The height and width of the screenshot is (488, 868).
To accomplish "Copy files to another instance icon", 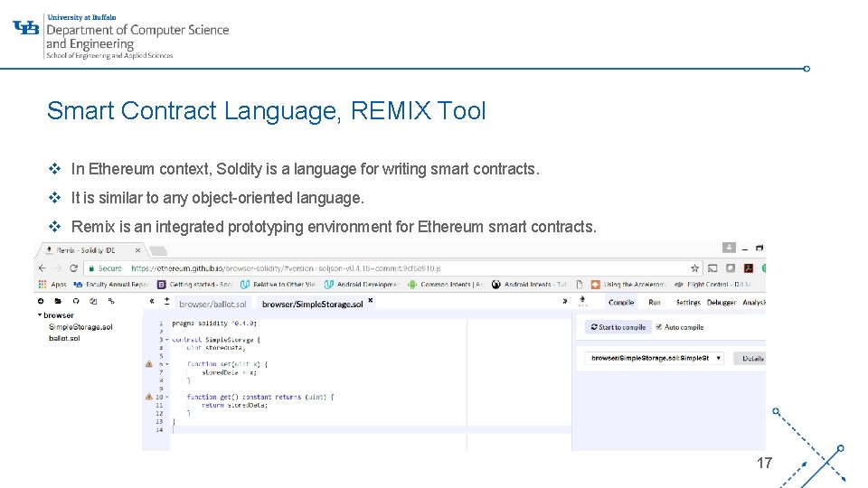I will pos(93,301).
